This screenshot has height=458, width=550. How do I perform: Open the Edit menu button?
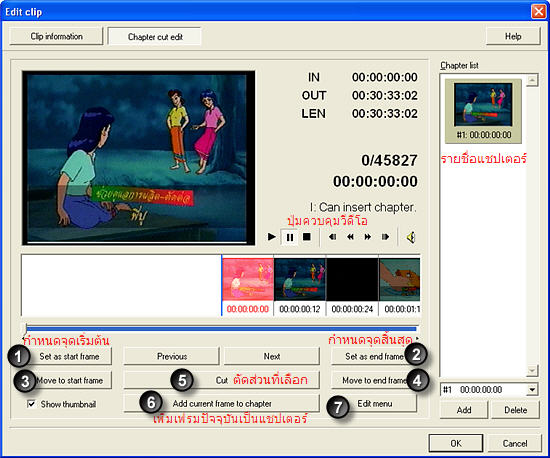[x=374, y=404]
